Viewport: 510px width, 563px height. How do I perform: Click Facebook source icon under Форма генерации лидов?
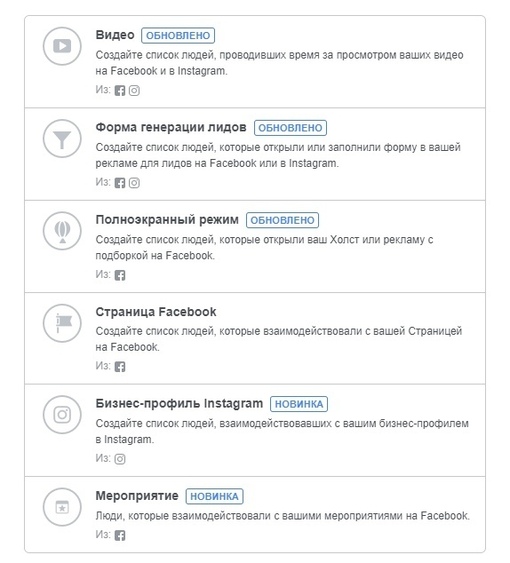pyautogui.click(x=120, y=183)
